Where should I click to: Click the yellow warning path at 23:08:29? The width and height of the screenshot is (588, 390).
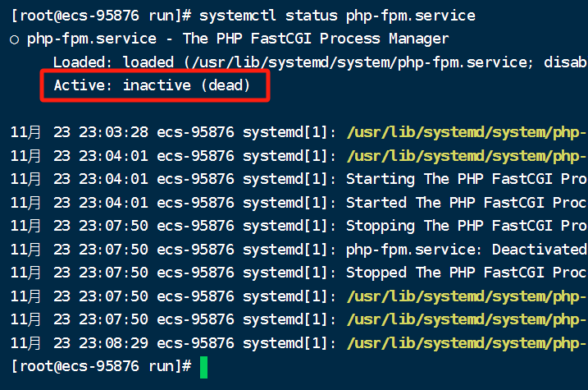(467, 343)
